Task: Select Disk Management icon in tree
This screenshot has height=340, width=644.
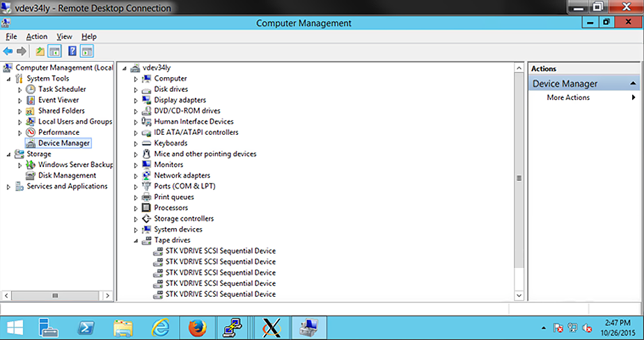Action: [31, 175]
